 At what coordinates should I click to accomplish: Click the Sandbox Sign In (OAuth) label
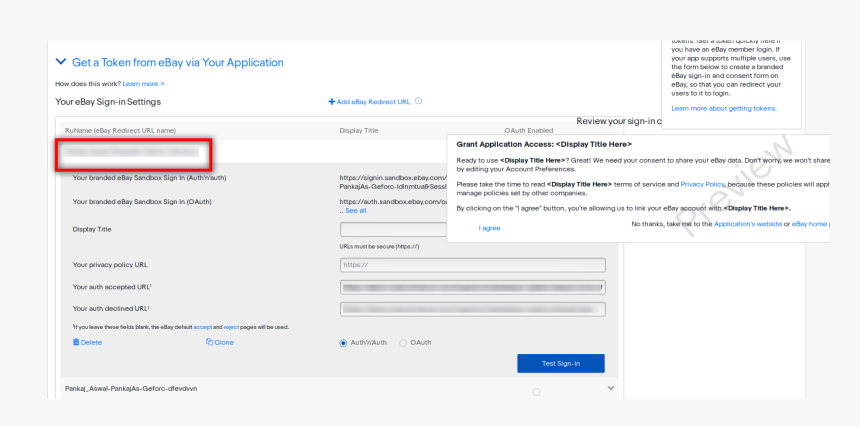142,202
